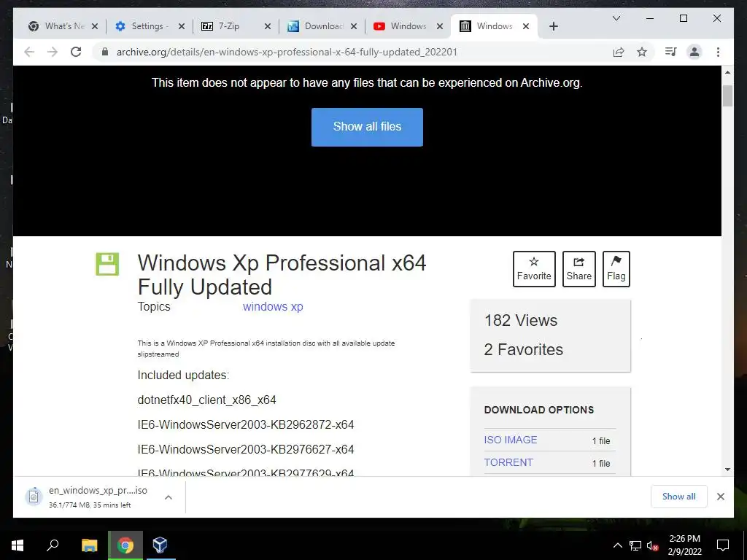Image resolution: width=747 pixels, height=560 pixels.
Task: Click the Share item button
Action: [x=578, y=269]
